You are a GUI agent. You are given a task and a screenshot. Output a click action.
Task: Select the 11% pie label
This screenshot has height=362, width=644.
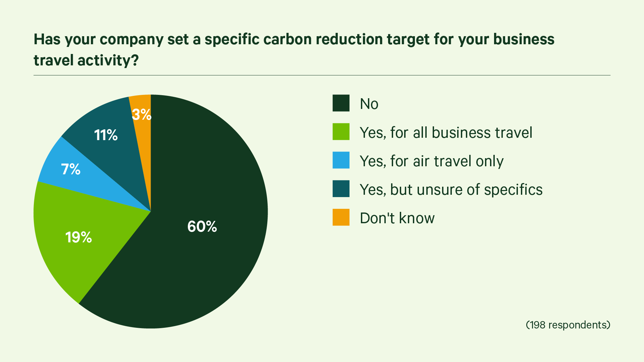(x=106, y=135)
